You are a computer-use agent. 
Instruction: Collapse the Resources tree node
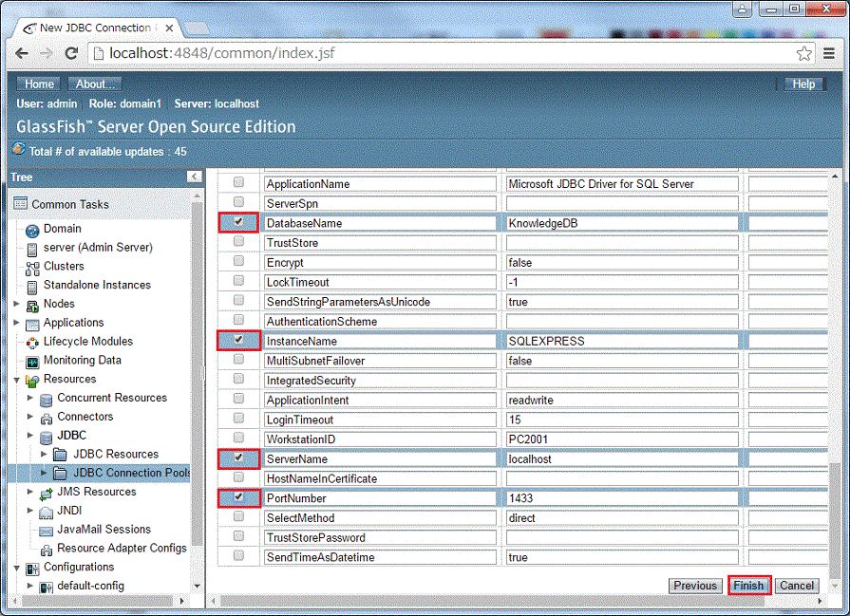pos(16,381)
